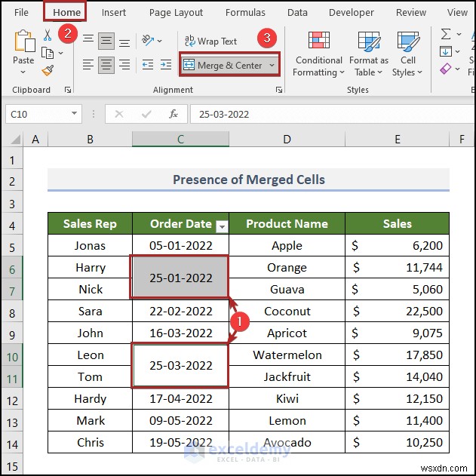Click the Fill down icon

[445, 51]
